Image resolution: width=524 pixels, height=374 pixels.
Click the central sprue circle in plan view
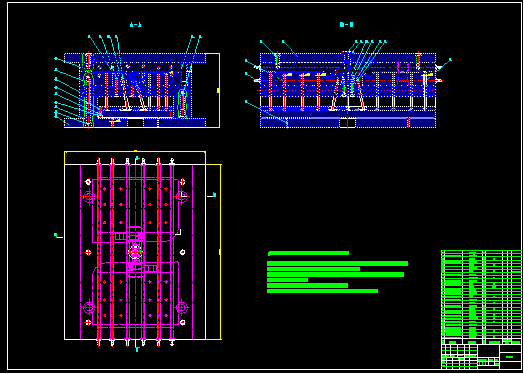pyautogui.click(x=135, y=251)
